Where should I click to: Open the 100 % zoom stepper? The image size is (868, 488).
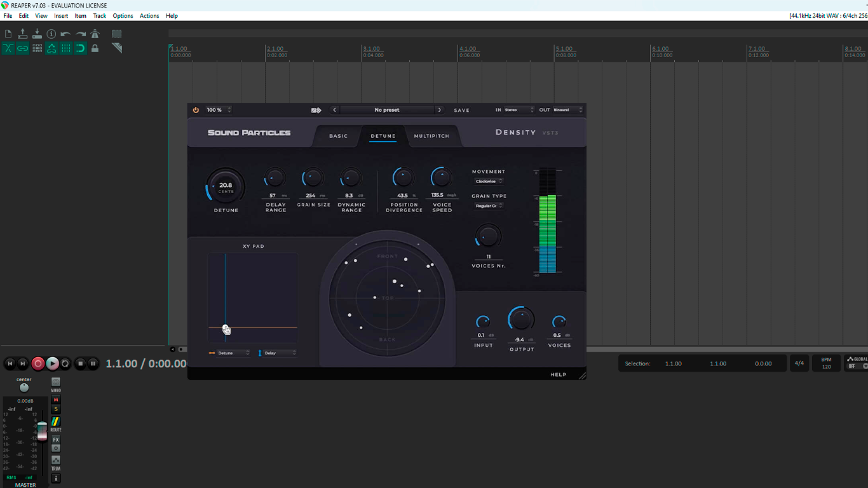(219, 110)
